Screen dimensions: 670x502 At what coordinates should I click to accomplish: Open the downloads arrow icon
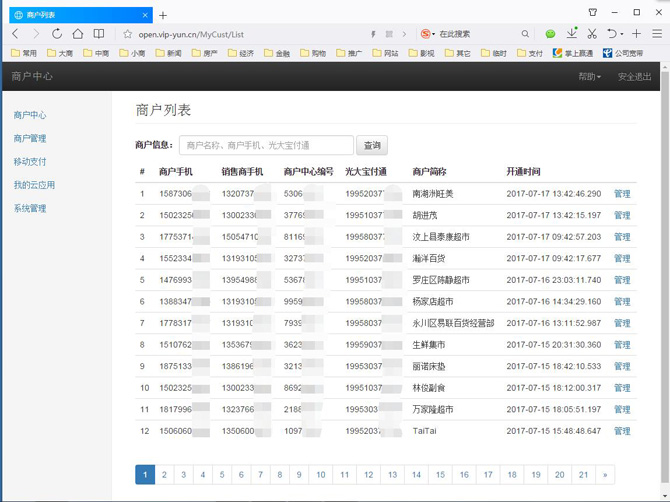point(572,34)
